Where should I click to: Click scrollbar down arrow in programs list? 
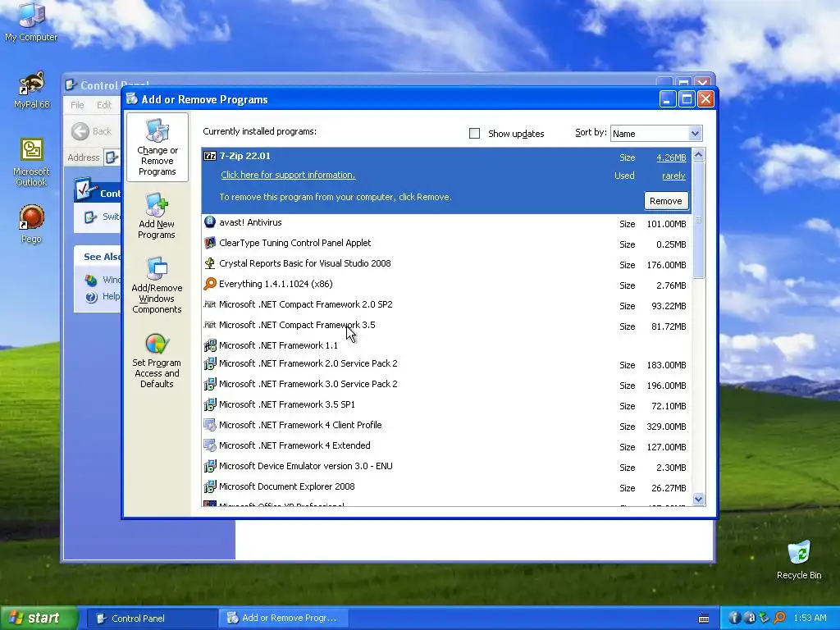pos(698,500)
